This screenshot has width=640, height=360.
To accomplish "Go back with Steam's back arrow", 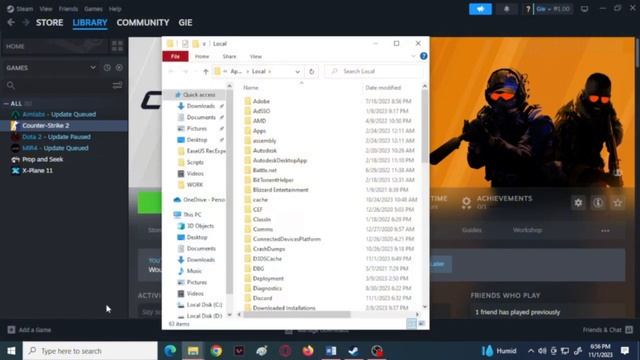I will click(11, 22).
